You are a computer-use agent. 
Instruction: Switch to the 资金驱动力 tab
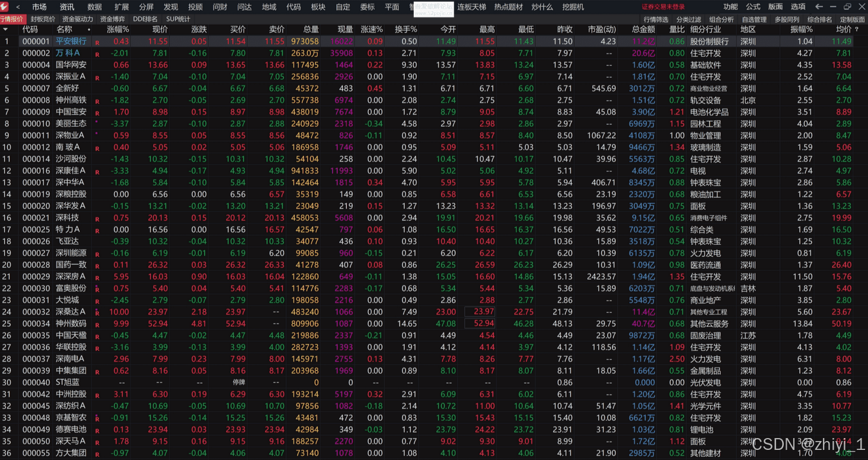click(78, 19)
